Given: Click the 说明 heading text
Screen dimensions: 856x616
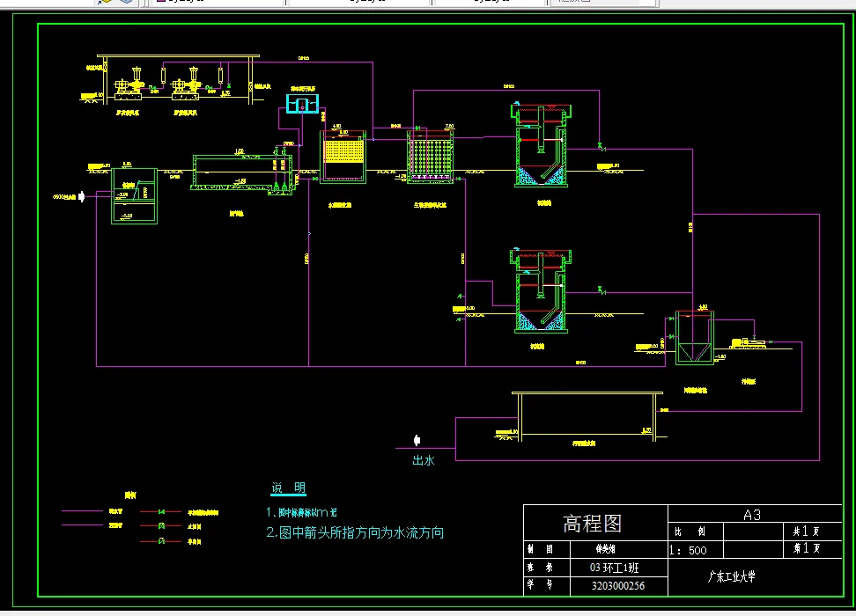Looking at the screenshot, I should pyautogui.click(x=288, y=488).
